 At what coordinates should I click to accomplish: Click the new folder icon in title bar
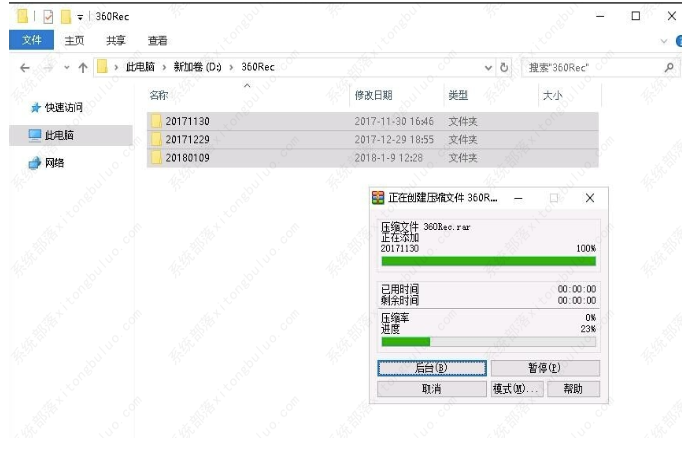tap(66, 17)
